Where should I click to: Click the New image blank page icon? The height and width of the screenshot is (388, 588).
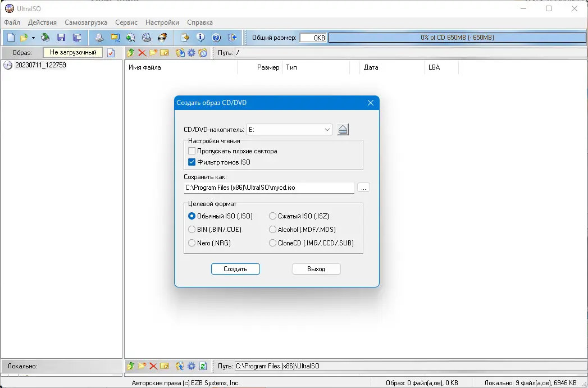(x=11, y=38)
